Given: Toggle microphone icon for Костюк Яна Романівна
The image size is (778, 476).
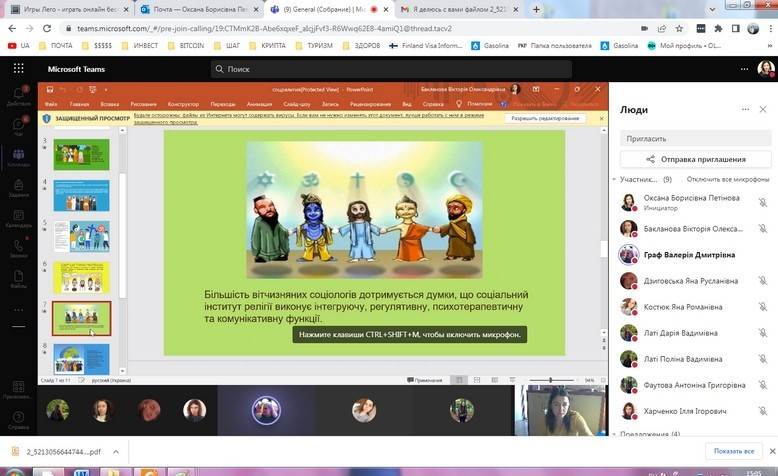Looking at the screenshot, I should 763,307.
